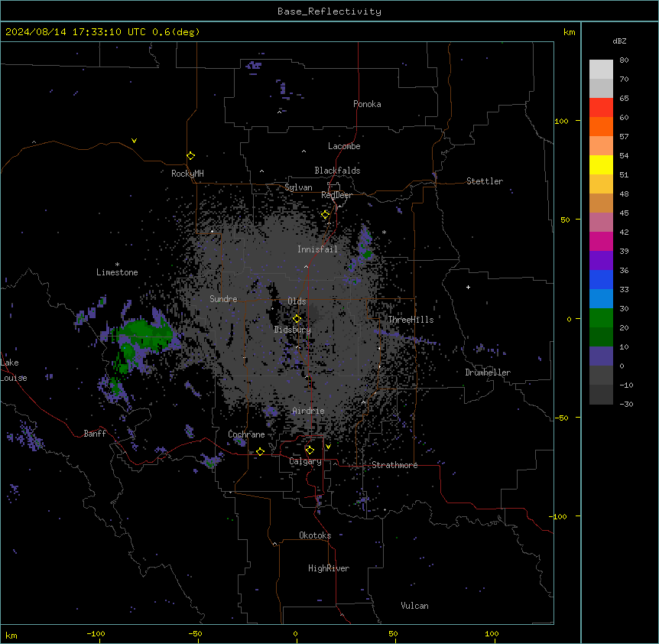Click the bright orange legend swatch below red
659x644 pixels.
(601, 126)
